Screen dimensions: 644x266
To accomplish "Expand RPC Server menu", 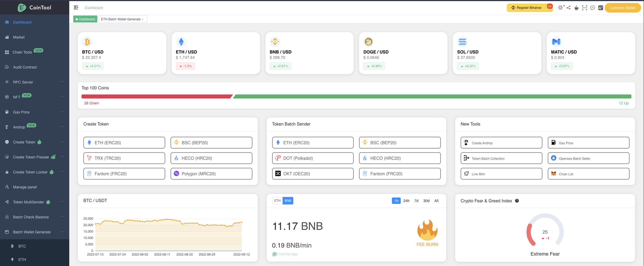I will [x=35, y=82].
